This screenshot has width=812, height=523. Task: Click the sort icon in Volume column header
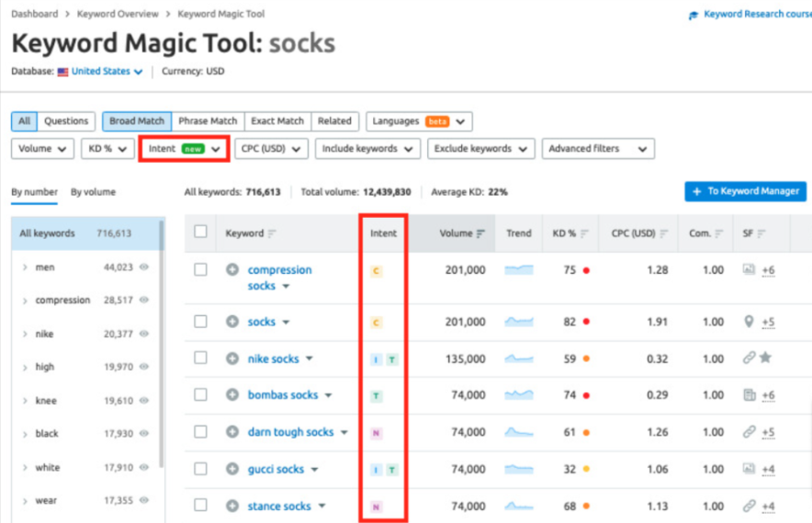tap(480, 233)
